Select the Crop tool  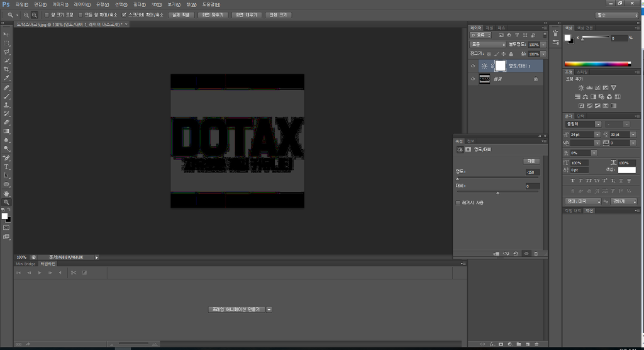[x=6, y=69]
